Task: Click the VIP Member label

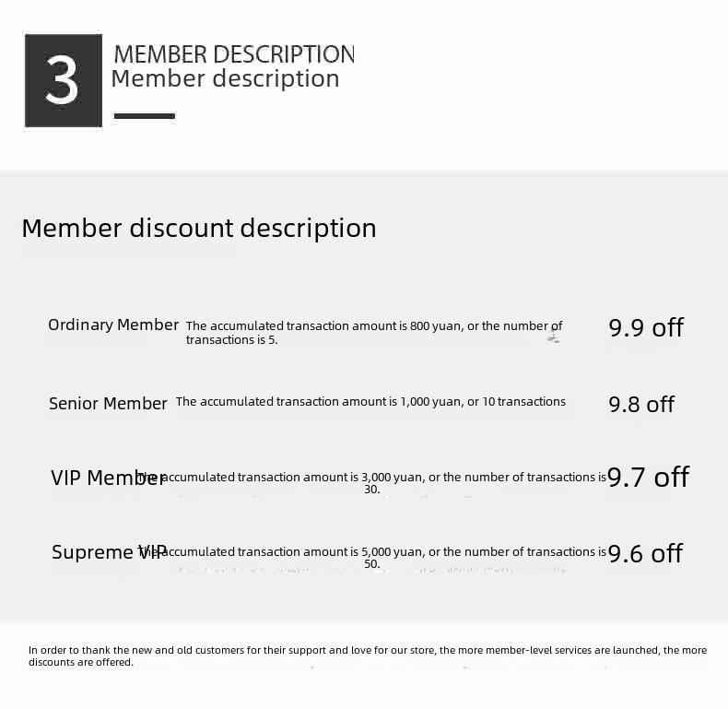Action: [108, 478]
